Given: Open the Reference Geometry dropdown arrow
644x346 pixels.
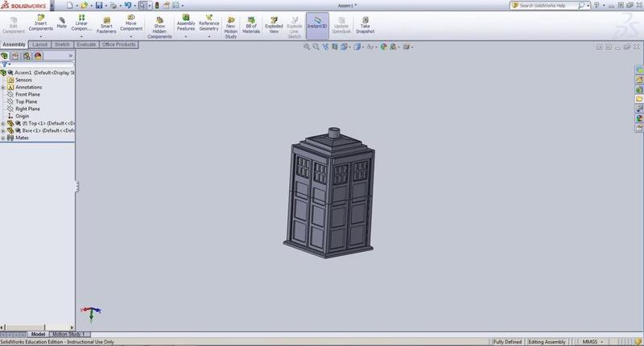Looking at the screenshot, I should point(208,36).
